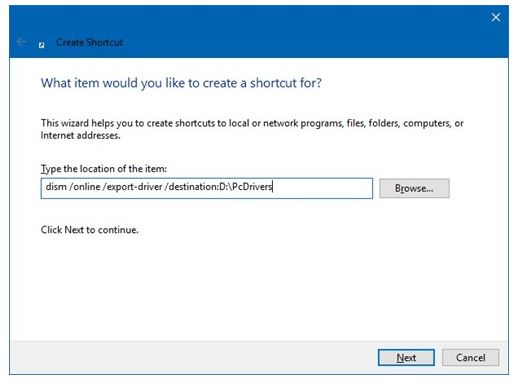Place cursor after 'PcDrivers' in the field
This screenshot has height=384, width=518.
pyautogui.click(x=273, y=187)
